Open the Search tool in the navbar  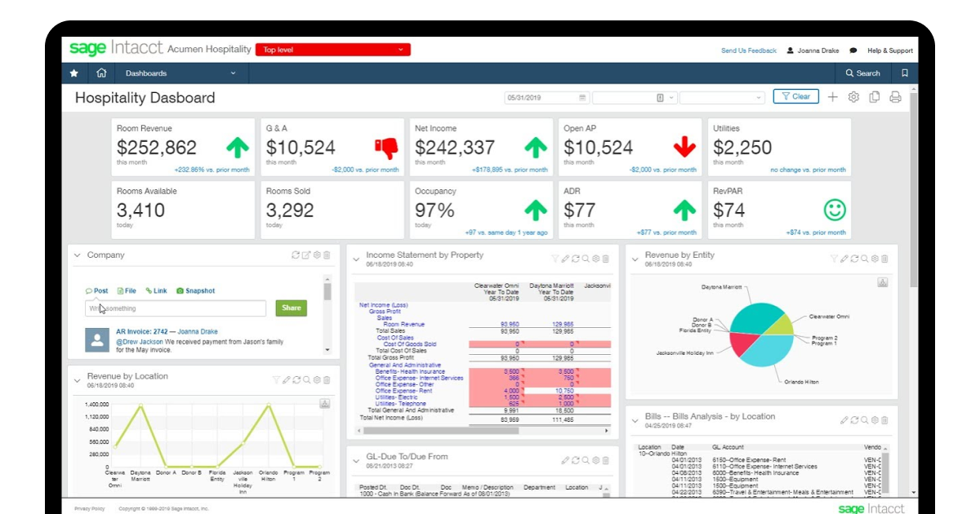pos(864,73)
